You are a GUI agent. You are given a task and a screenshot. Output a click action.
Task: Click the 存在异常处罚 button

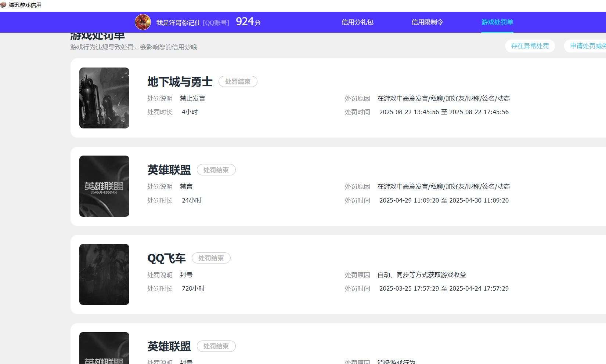(x=530, y=46)
